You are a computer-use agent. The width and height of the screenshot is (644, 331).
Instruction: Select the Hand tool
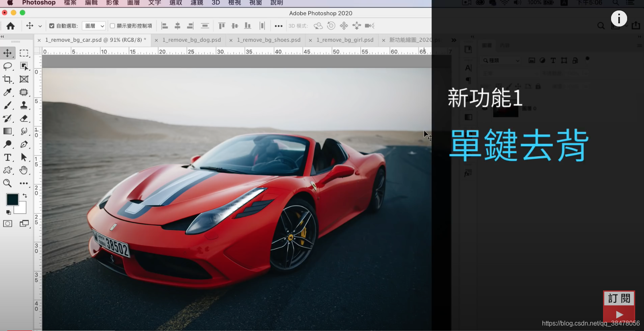coord(24,170)
